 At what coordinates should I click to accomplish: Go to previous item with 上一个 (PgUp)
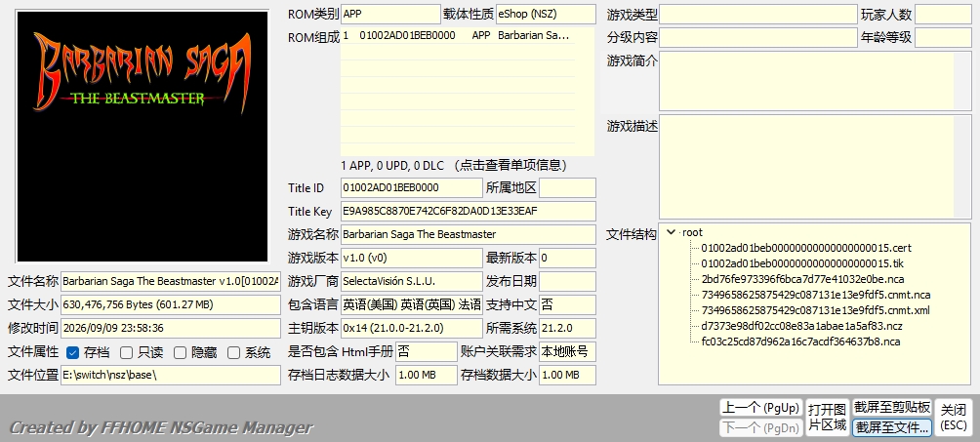point(760,408)
